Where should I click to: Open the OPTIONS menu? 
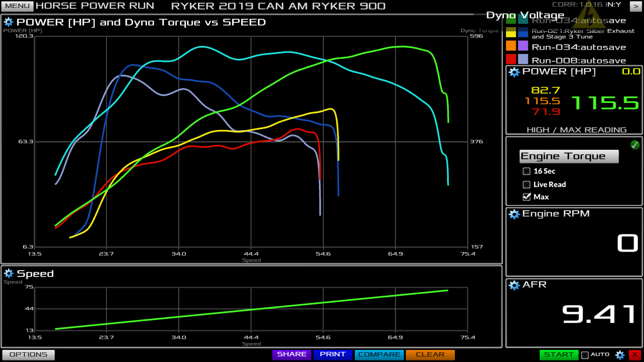tap(28, 354)
